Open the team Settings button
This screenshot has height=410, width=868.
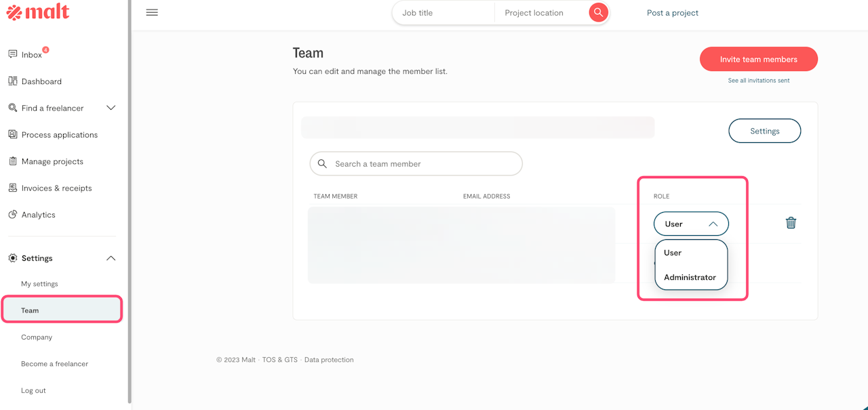(x=764, y=131)
